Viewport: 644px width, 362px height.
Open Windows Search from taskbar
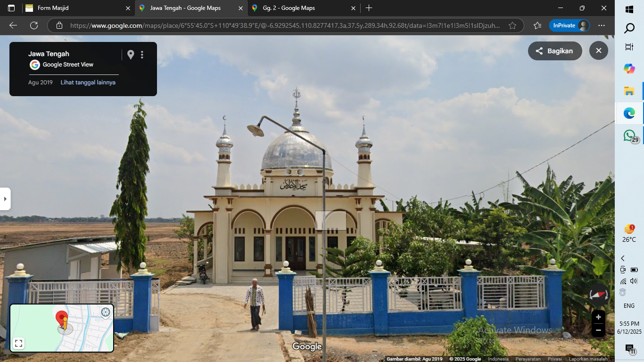tap(629, 29)
